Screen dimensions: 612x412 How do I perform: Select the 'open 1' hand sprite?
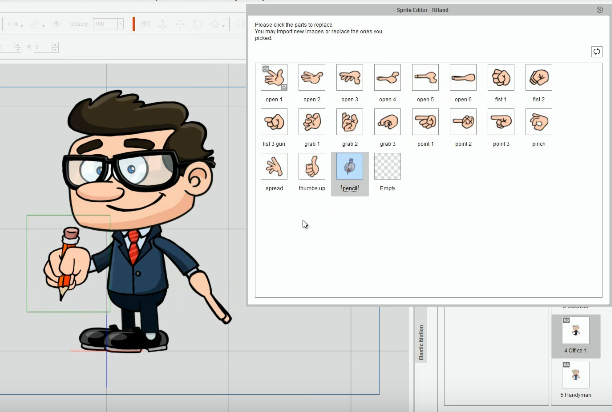point(274,77)
